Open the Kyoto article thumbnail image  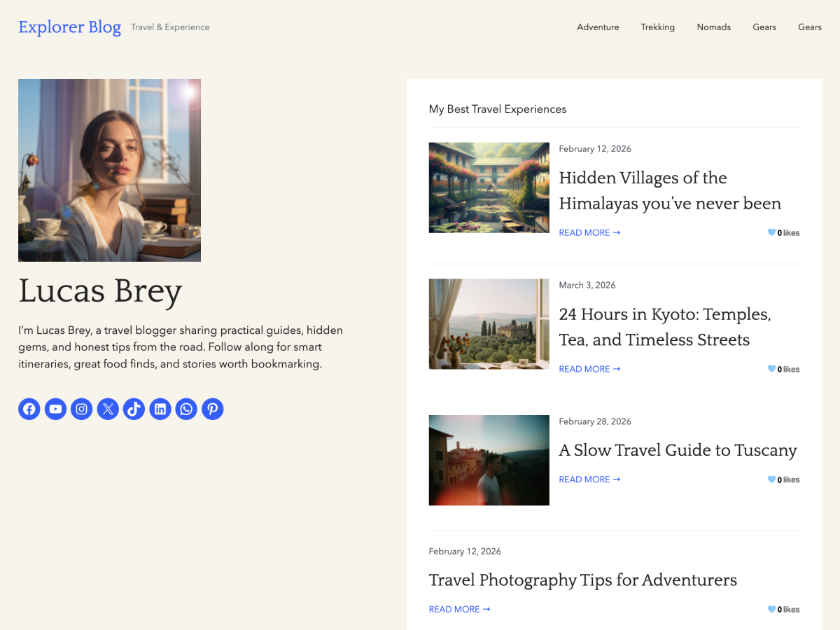tap(489, 324)
